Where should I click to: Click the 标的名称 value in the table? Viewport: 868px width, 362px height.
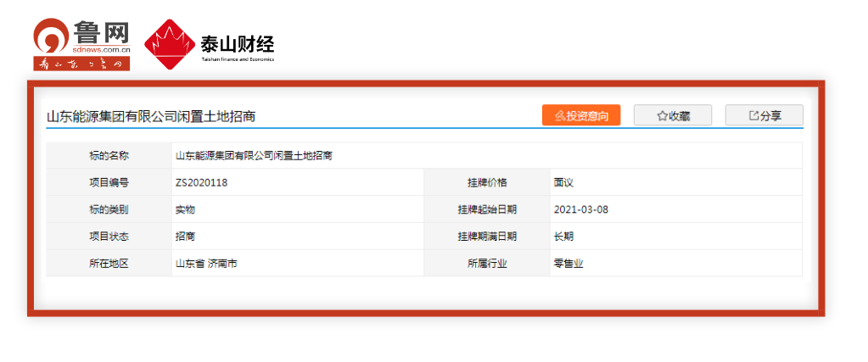click(x=253, y=156)
